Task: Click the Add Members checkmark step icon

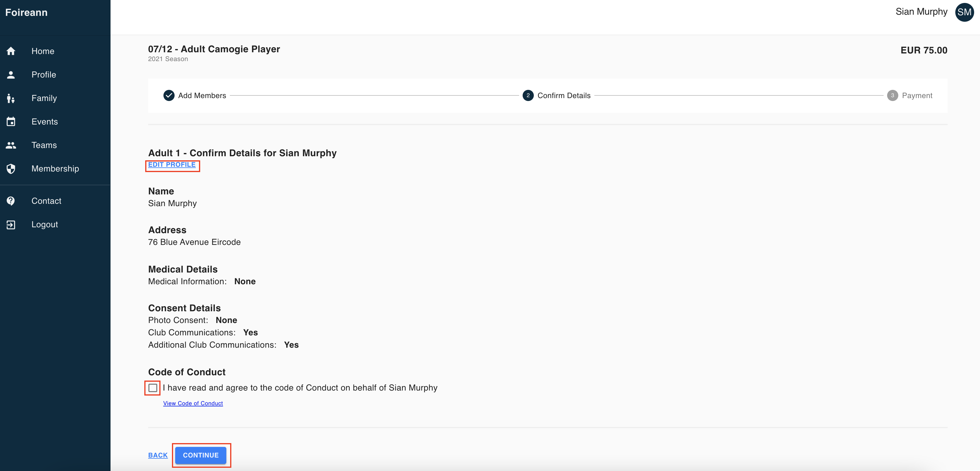Action: tap(168, 95)
